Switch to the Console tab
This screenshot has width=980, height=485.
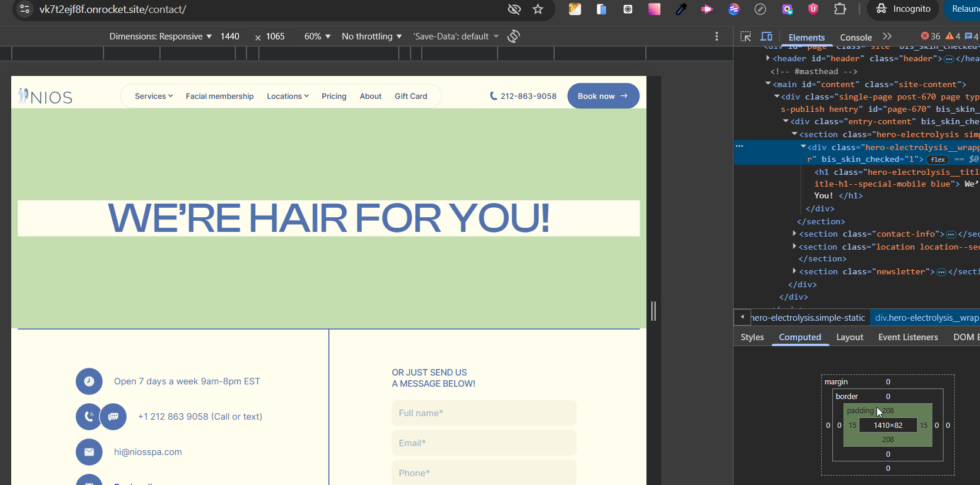point(855,37)
